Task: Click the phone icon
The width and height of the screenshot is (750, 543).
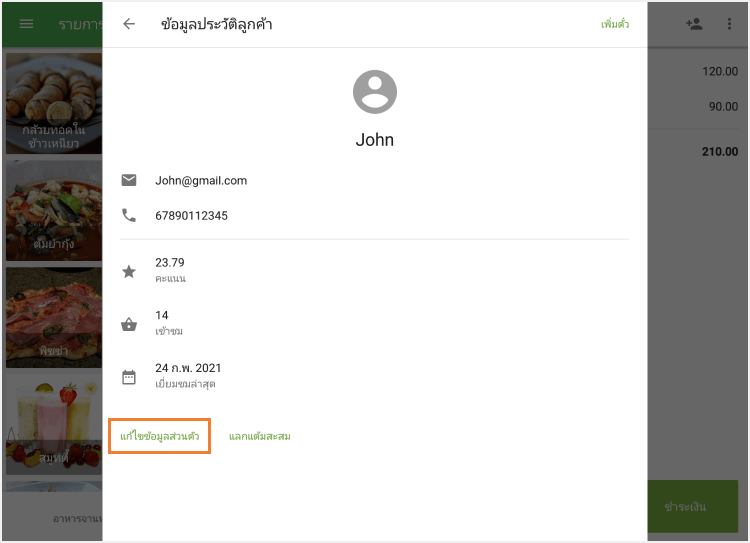Action: pos(129,215)
